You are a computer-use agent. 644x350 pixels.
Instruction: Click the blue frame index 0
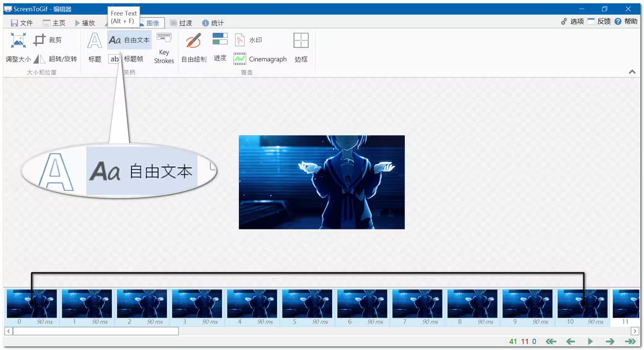(x=534, y=341)
